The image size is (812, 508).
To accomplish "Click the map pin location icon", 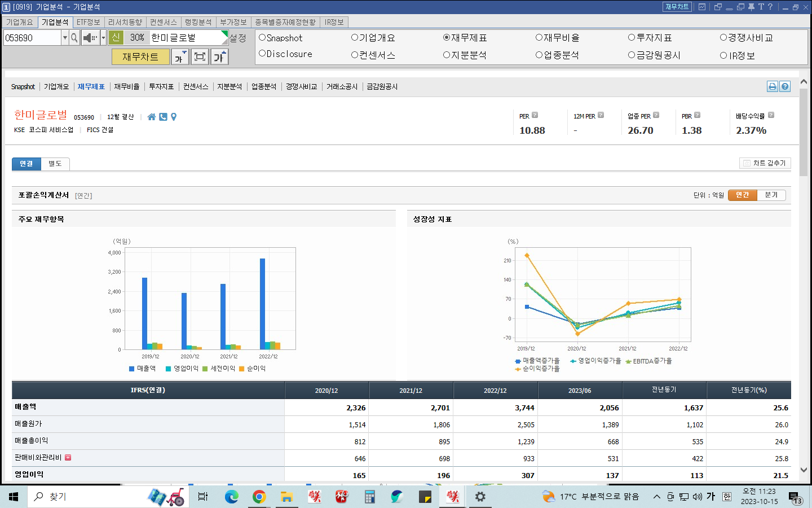I will tap(174, 117).
